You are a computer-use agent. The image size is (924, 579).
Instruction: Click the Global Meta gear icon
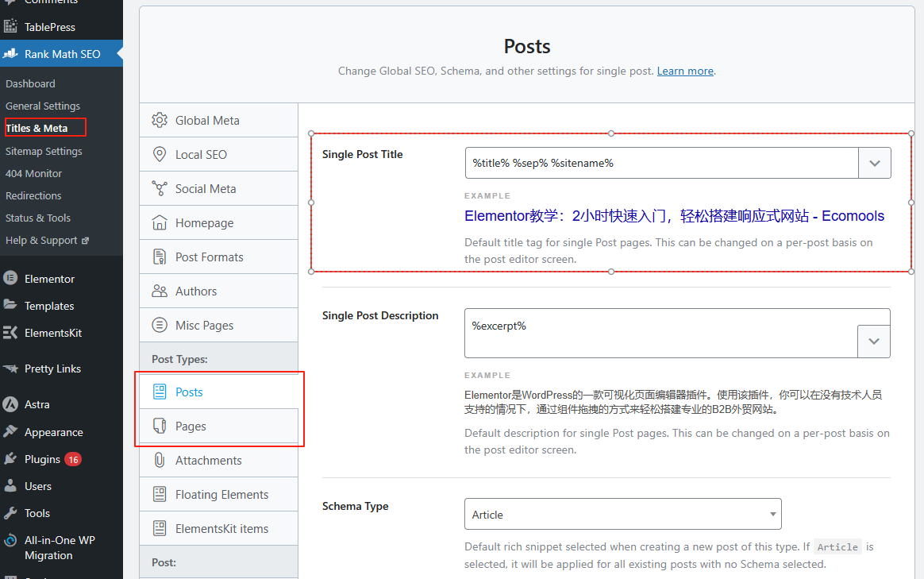coord(160,121)
